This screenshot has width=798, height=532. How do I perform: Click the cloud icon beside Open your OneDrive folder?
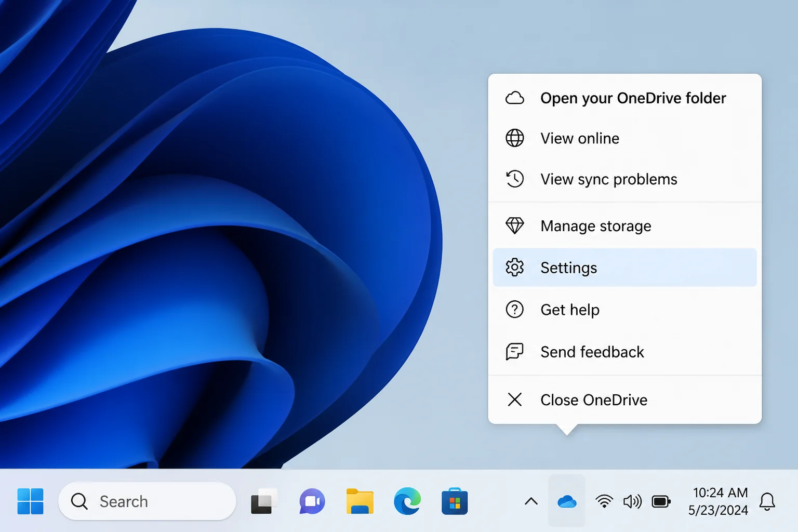coord(515,98)
